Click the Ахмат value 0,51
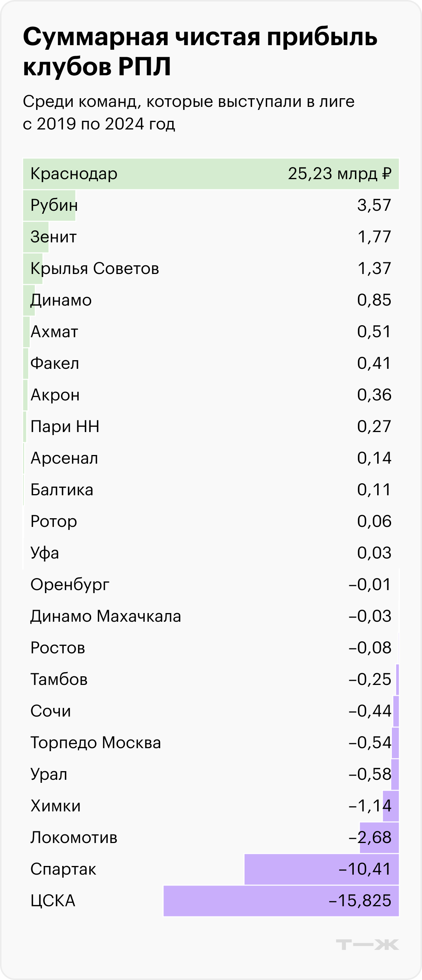 click(375, 331)
